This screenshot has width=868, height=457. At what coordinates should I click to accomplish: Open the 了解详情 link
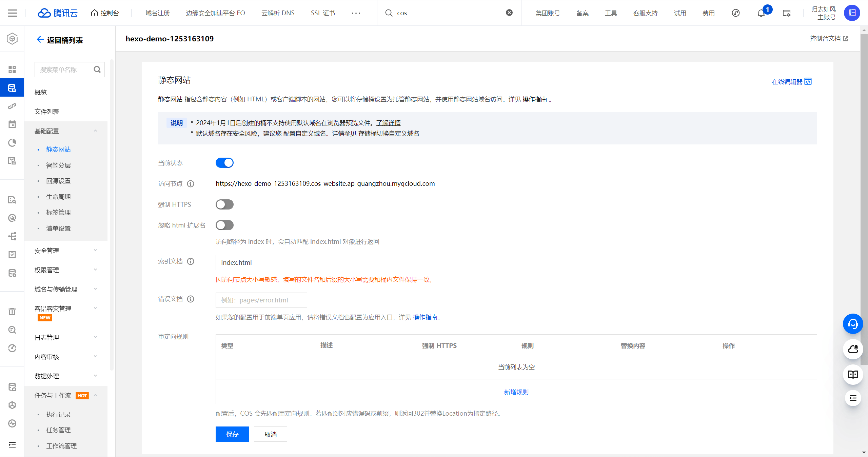pos(388,123)
